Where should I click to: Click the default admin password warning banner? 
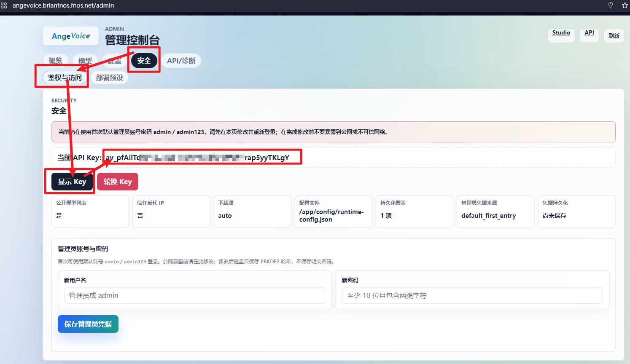click(x=333, y=132)
